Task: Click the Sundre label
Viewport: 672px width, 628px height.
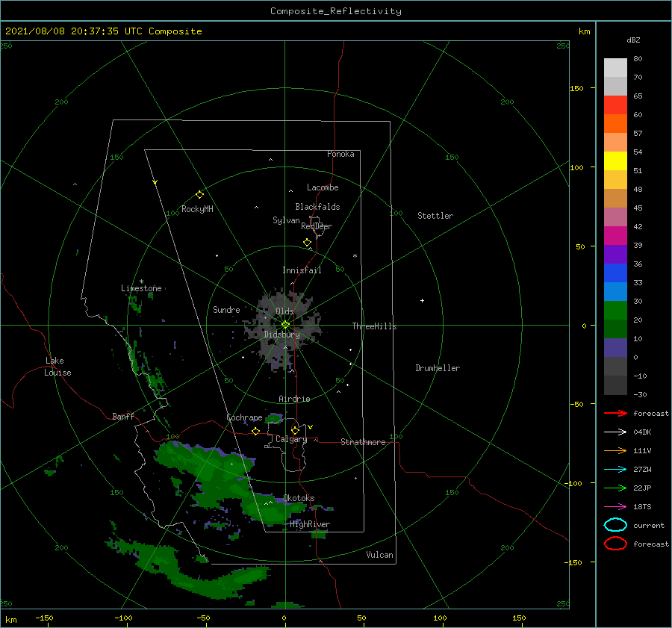Action: click(226, 309)
